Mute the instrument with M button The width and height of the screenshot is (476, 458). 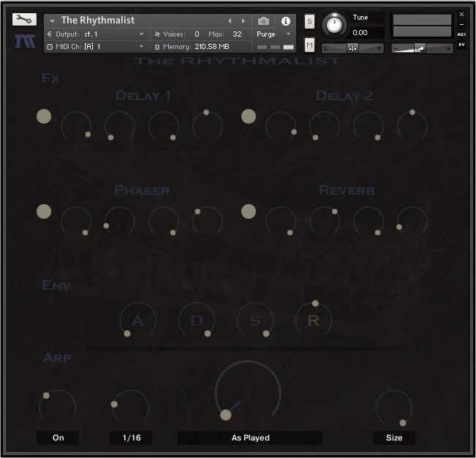pyautogui.click(x=309, y=45)
